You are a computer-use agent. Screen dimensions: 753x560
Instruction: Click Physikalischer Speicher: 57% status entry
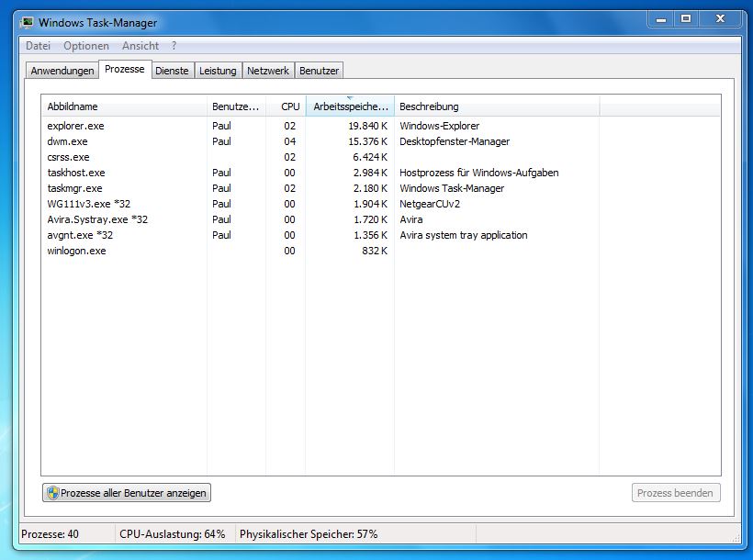pyautogui.click(x=309, y=534)
